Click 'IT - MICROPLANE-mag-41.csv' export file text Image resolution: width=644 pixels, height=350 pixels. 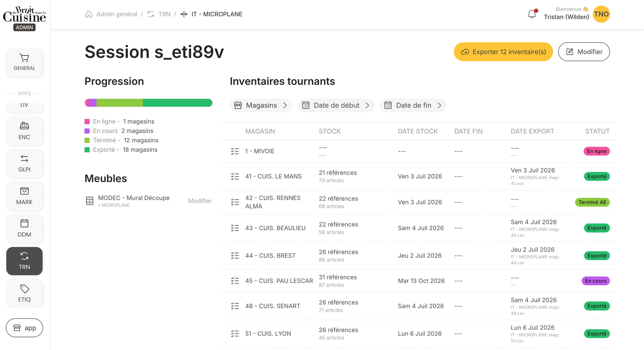pyautogui.click(x=535, y=180)
